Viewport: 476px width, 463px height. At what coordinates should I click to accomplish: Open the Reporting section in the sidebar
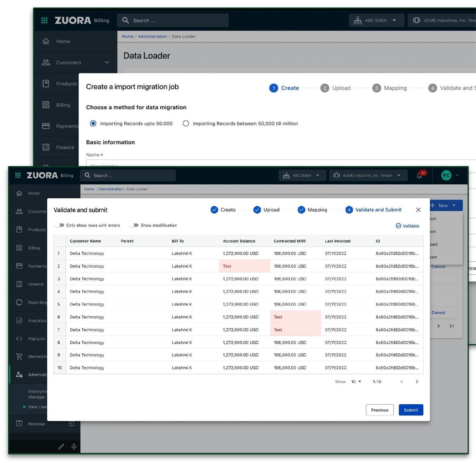19,302
